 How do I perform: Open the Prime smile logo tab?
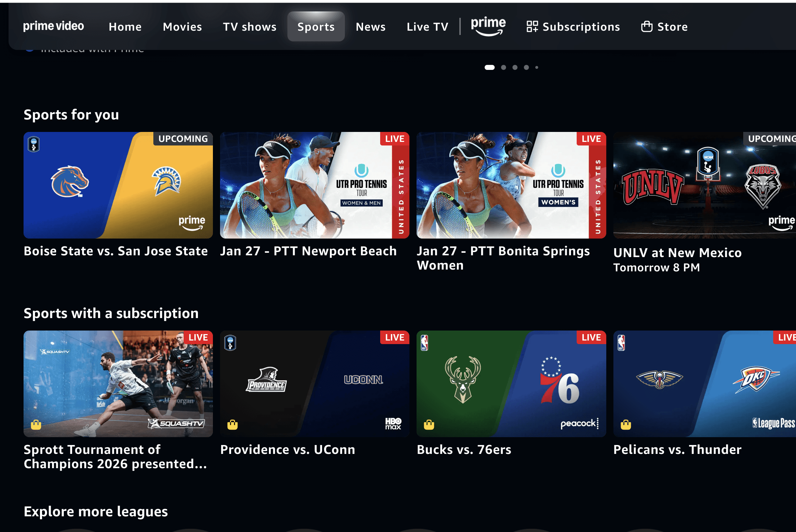point(488,26)
